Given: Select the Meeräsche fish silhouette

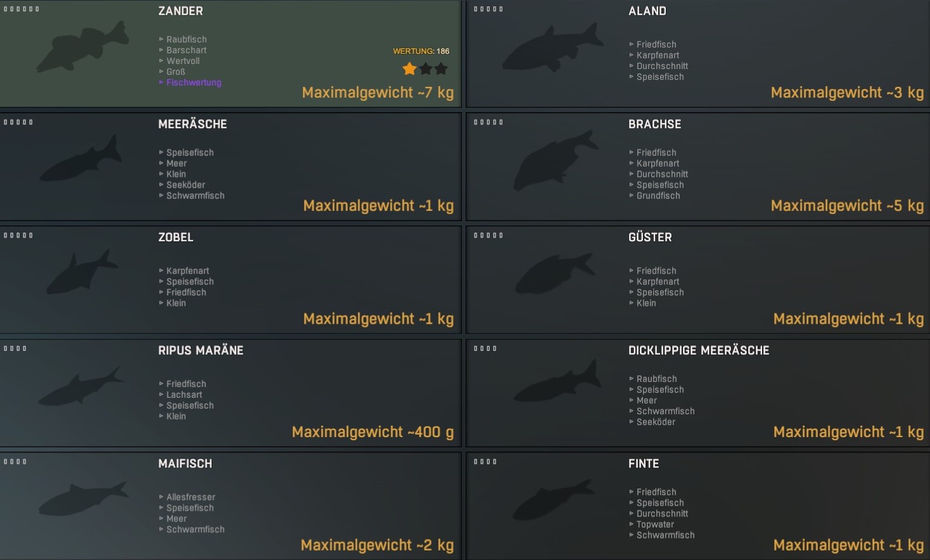Looking at the screenshot, I should click(x=81, y=160).
